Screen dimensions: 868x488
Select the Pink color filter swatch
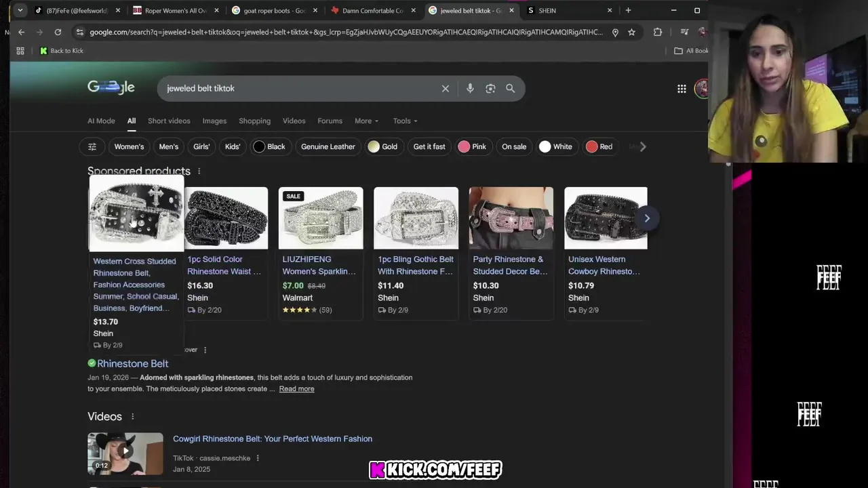pyautogui.click(x=473, y=146)
